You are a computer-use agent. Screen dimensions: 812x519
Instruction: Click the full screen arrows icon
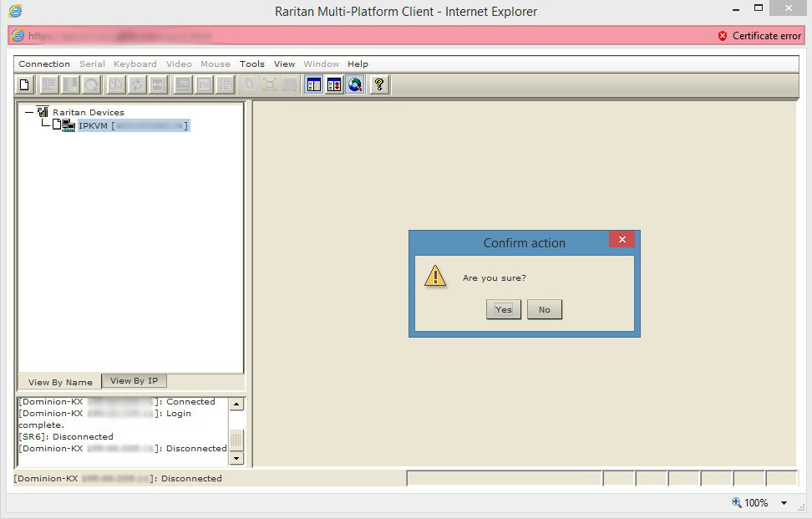[x=270, y=84]
